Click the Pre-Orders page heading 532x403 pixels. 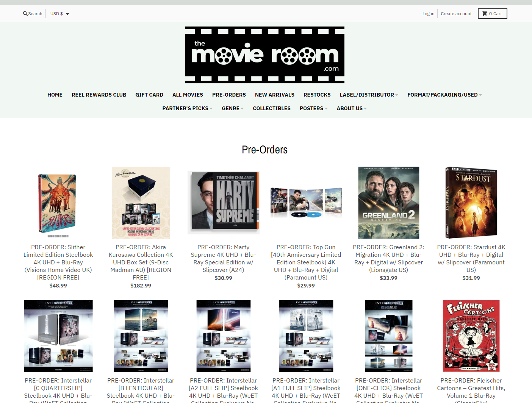pos(265,150)
